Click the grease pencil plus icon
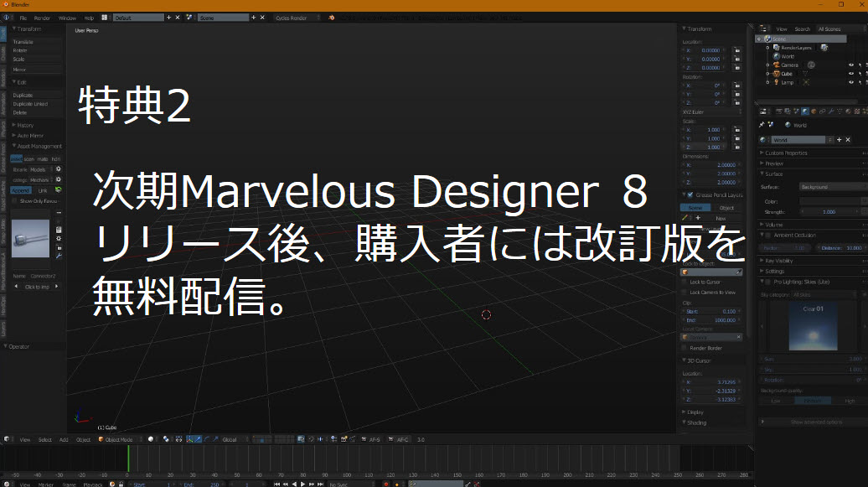The image size is (868, 487). pyautogui.click(x=698, y=218)
